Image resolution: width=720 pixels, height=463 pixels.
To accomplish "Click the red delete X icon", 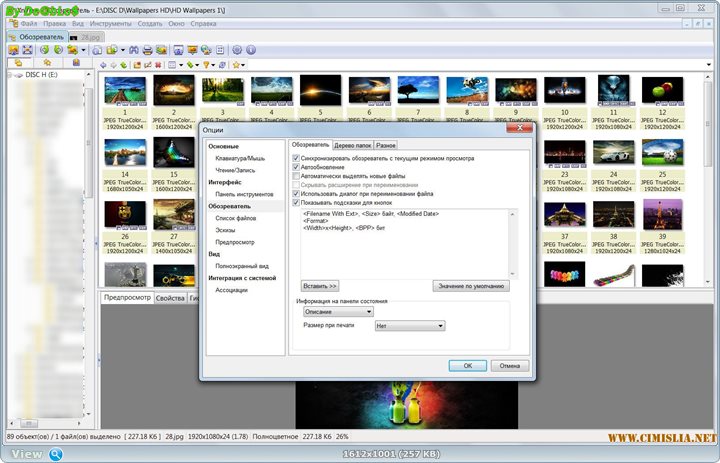I will coord(159,65).
